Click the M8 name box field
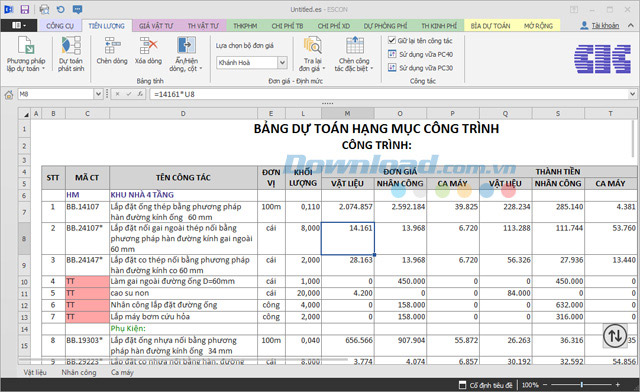This screenshot has height=392, width=640. (x=56, y=94)
